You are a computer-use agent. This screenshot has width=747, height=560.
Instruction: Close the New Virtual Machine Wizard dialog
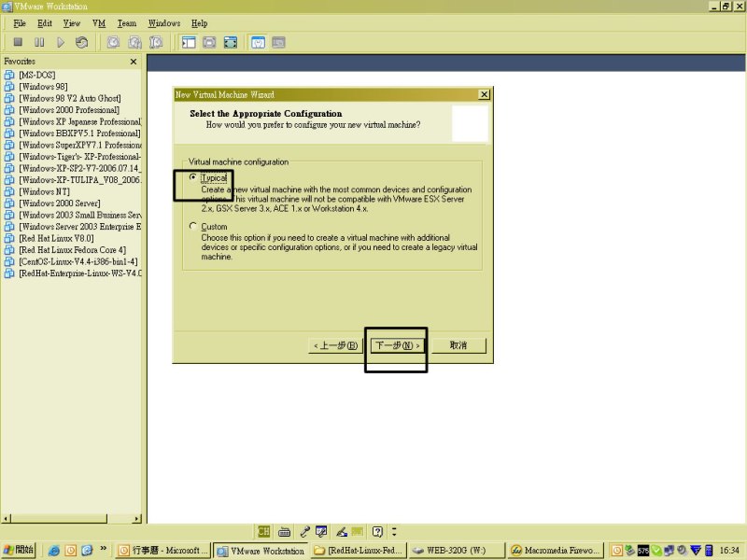[484, 94]
